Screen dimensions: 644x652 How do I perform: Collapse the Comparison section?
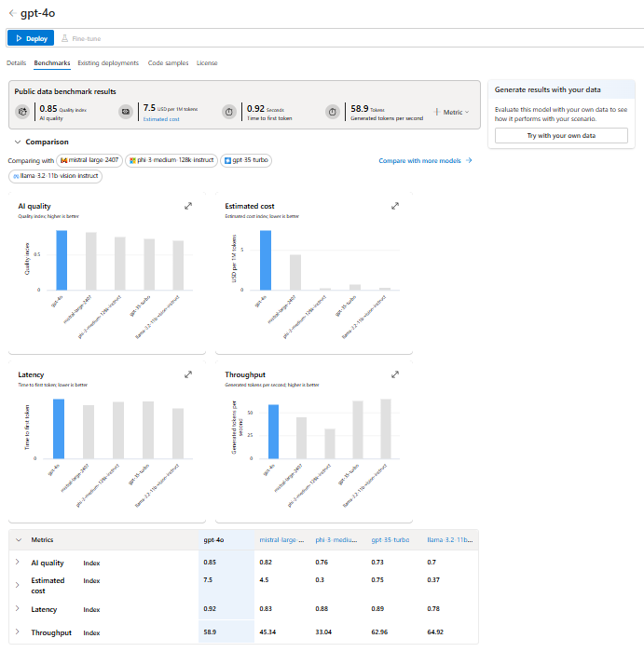[18, 142]
